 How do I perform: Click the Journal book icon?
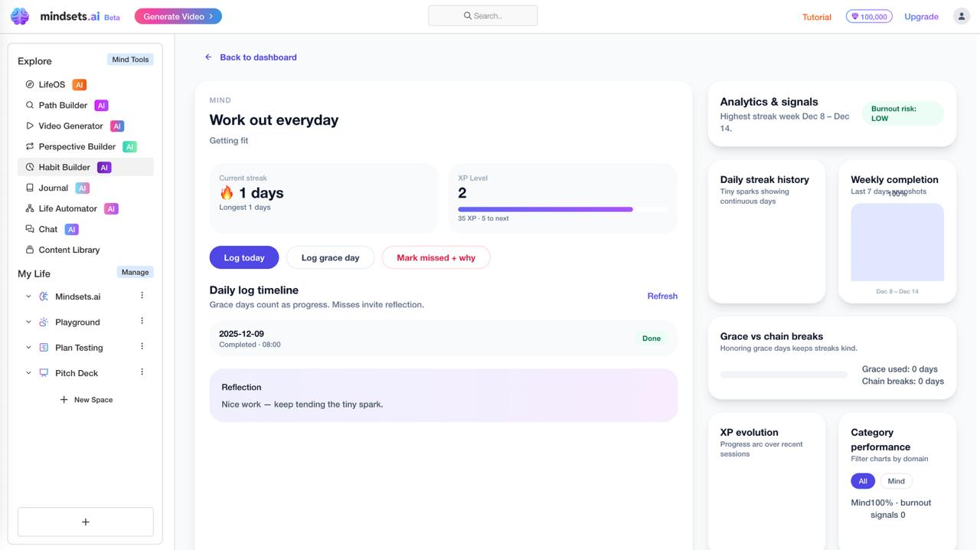[30, 188]
